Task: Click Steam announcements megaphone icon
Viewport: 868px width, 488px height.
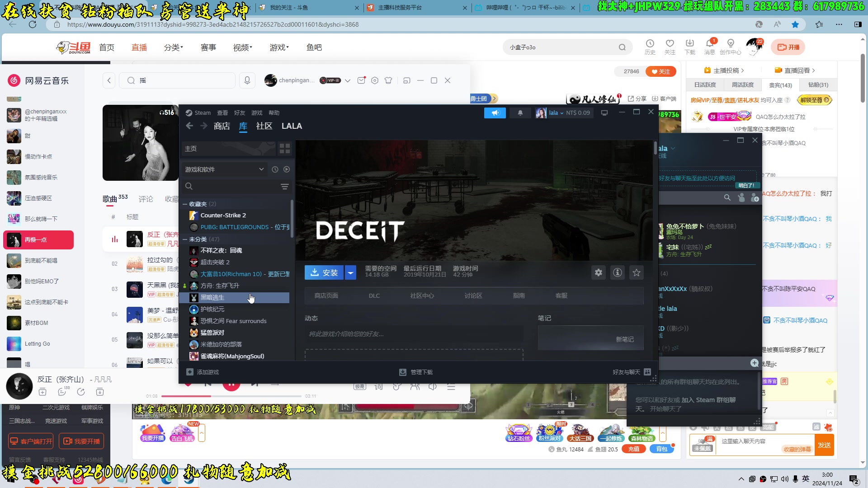Action: (495, 113)
